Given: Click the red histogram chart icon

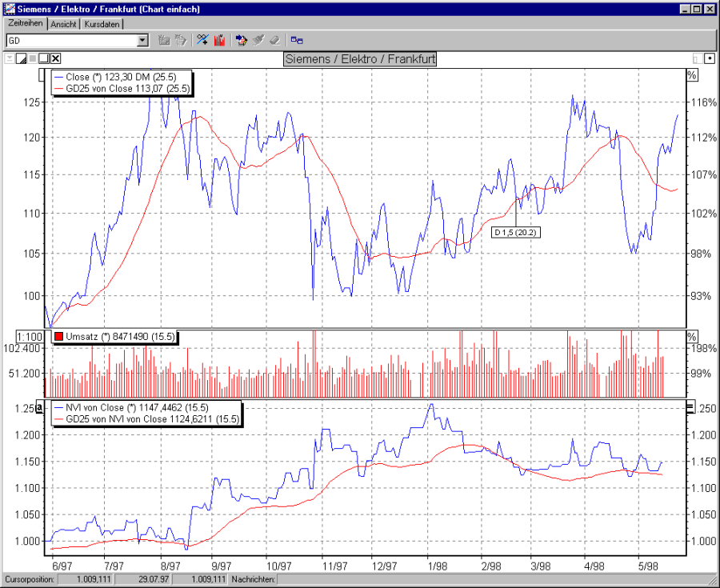Looking at the screenshot, I should [x=220, y=40].
